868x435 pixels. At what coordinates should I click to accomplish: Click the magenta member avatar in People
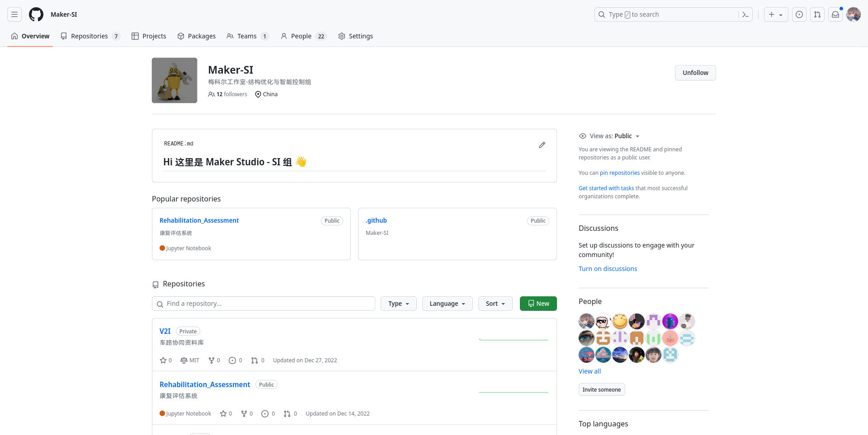click(x=670, y=321)
